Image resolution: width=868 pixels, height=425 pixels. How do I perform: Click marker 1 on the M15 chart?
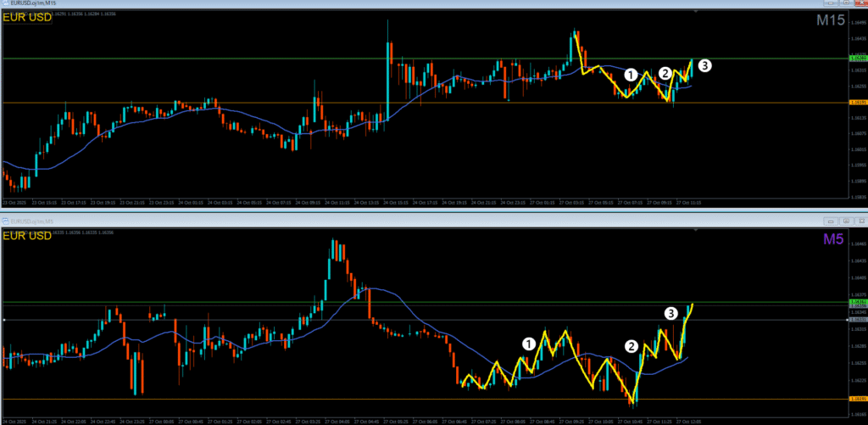tap(630, 75)
